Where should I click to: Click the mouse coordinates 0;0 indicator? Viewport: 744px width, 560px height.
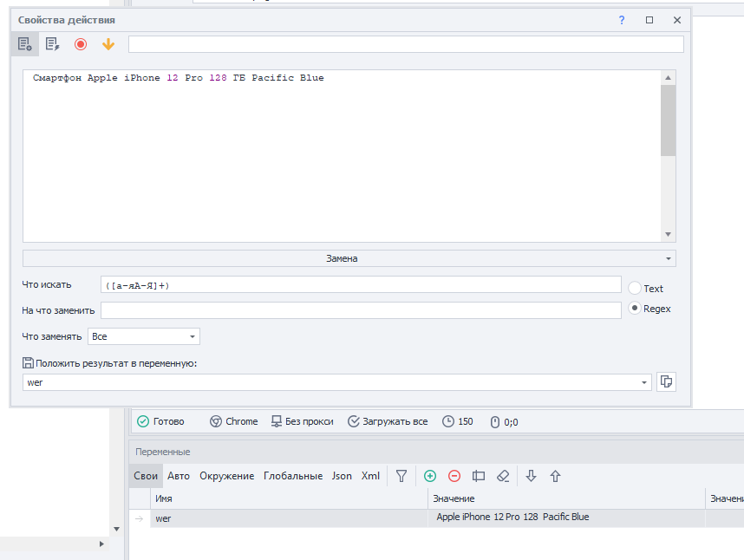click(504, 422)
